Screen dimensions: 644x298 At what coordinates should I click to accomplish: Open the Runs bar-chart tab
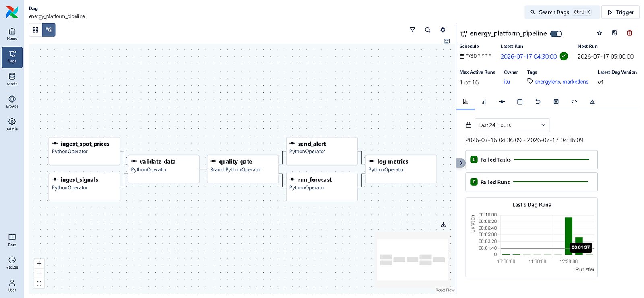pyautogui.click(x=483, y=102)
